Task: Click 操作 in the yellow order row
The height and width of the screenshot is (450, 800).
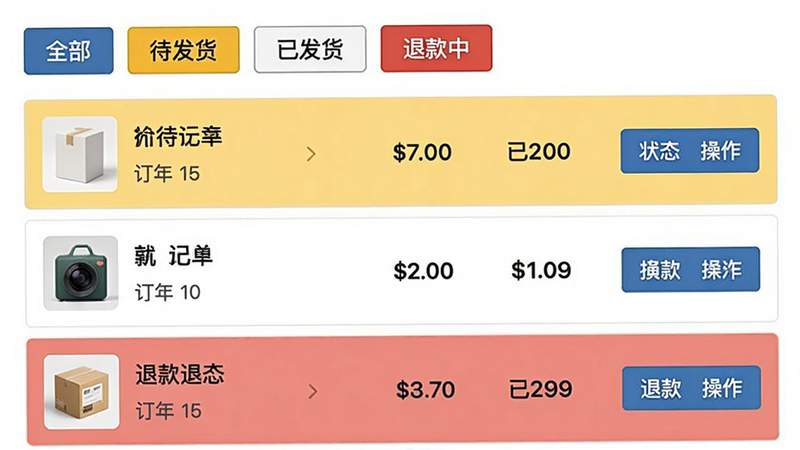Action: point(720,151)
